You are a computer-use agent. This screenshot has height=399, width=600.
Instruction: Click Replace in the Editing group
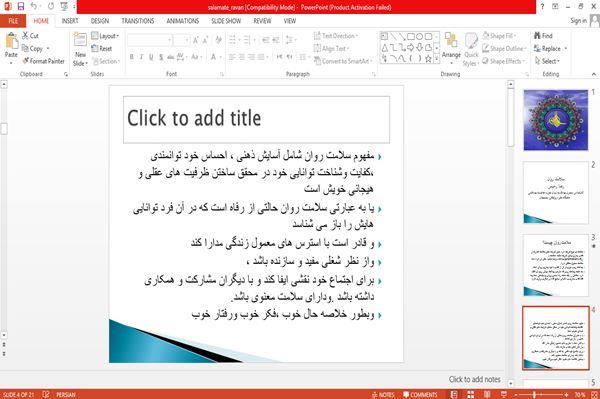(x=548, y=49)
